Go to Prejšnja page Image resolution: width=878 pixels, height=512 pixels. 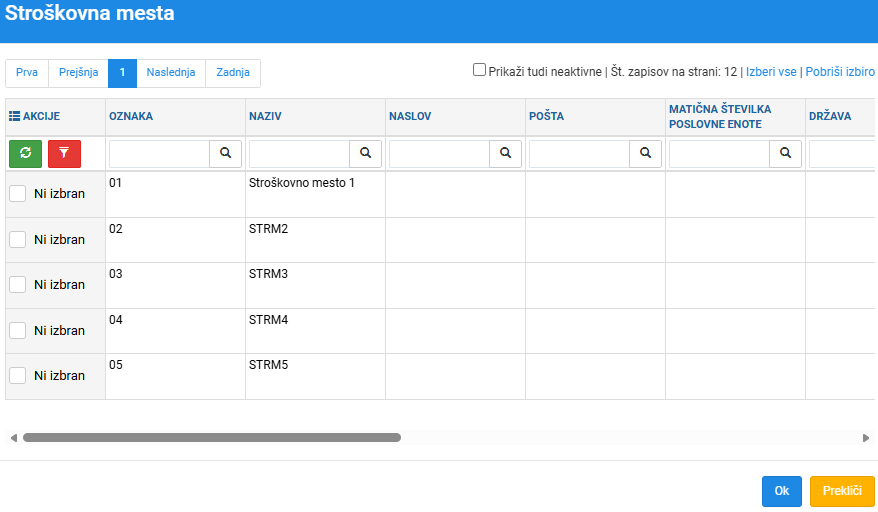point(78,73)
